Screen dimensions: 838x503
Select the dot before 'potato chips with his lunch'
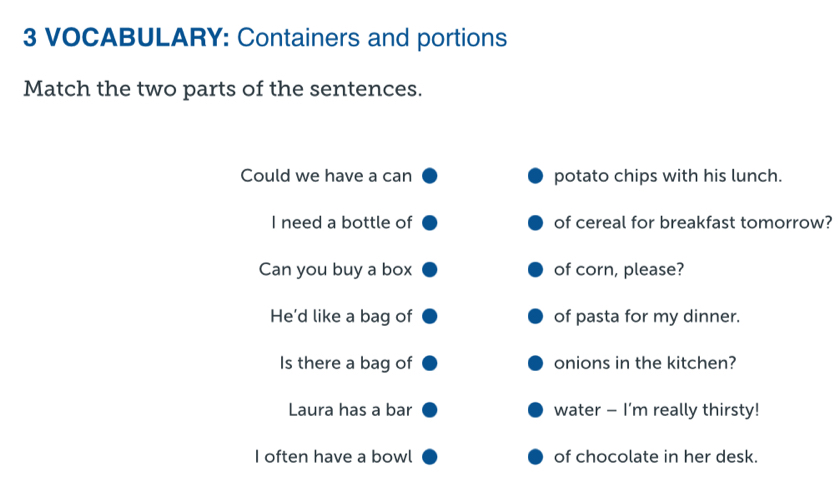[x=536, y=175]
